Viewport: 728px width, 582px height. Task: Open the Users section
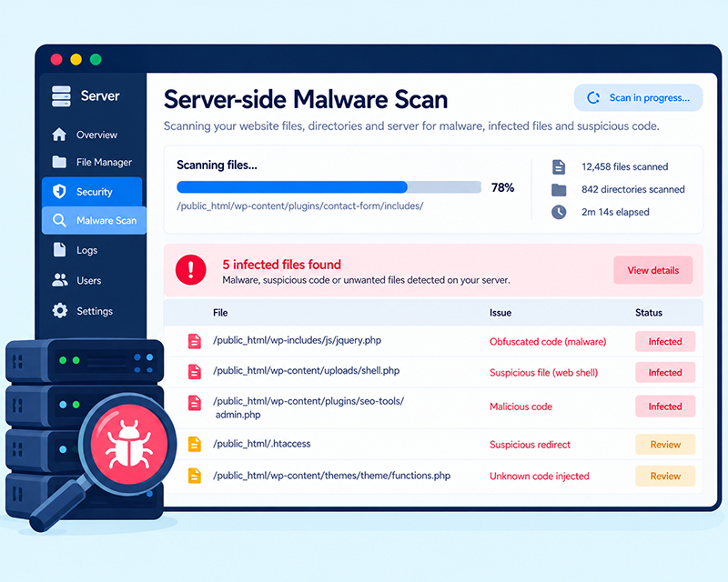92,280
